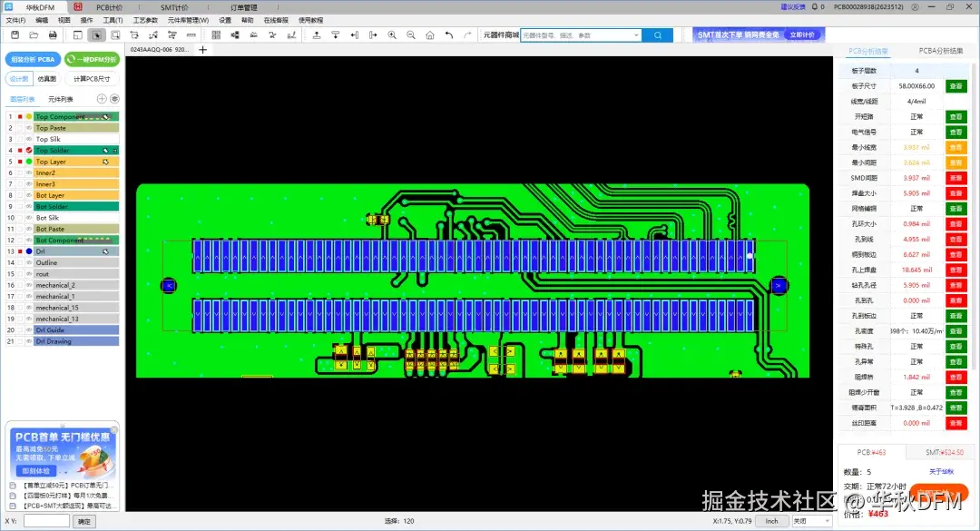Click the yellow color dot of Top Component

click(x=29, y=117)
